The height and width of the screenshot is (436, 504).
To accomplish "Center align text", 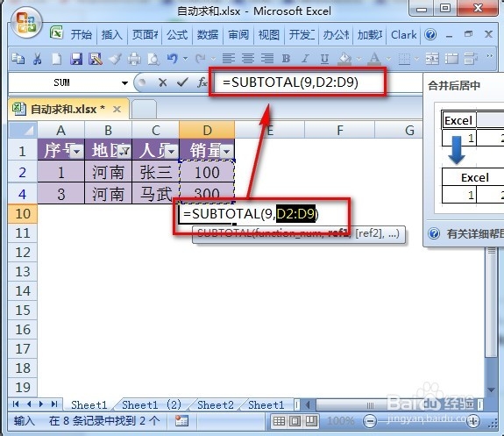I will (x=248, y=59).
